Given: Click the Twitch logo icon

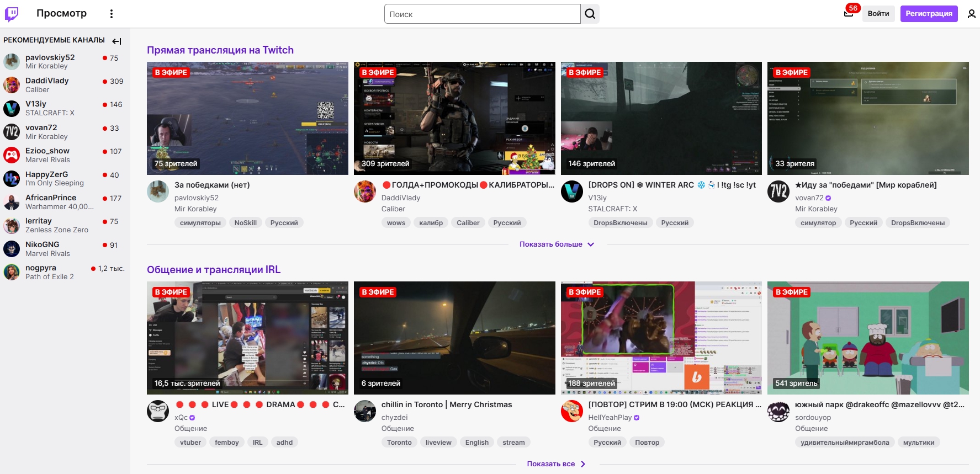Looking at the screenshot, I should coord(12,14).
